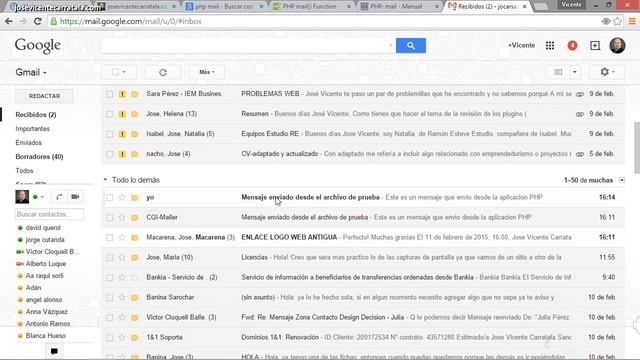Screen dimensions: 640x360
Task: Open the Más actions dropdown
Action: pyautogui.click(x=207, y=72)
